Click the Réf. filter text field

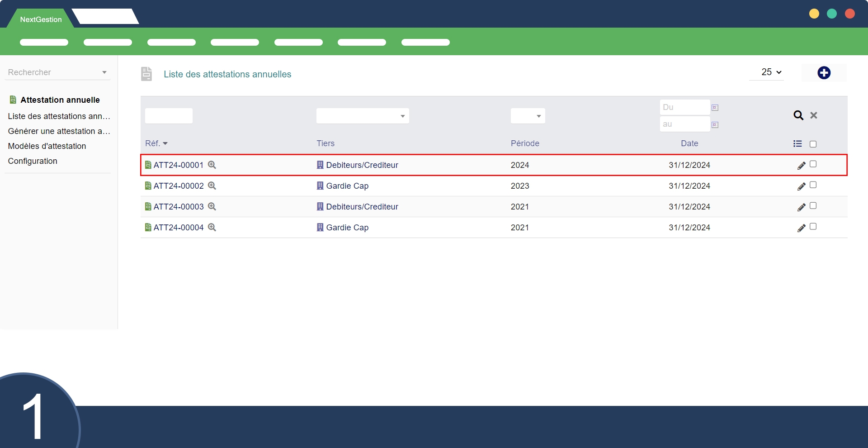click(x=169, y=116)
